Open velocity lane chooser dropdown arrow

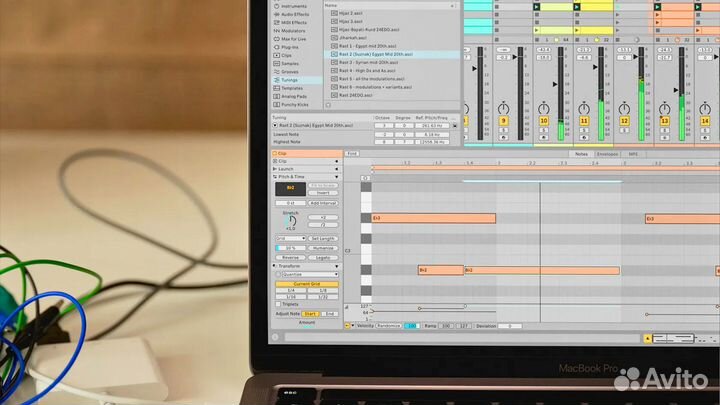[352, 326]
